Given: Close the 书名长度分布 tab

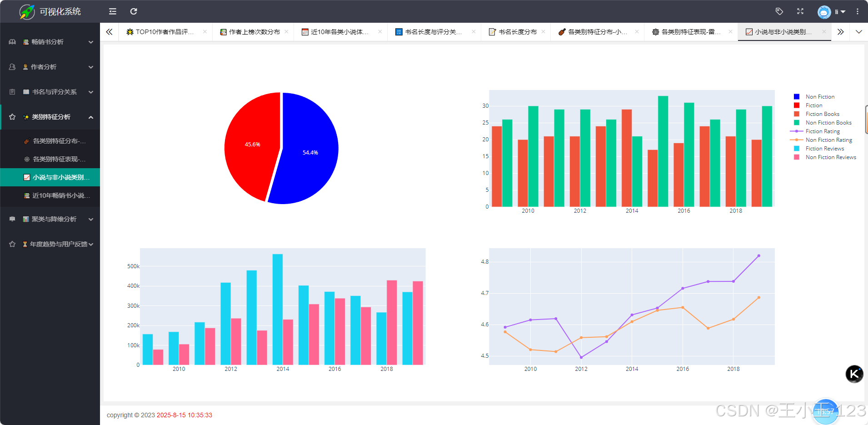Looking at the screenshot, I should [543, 32].
